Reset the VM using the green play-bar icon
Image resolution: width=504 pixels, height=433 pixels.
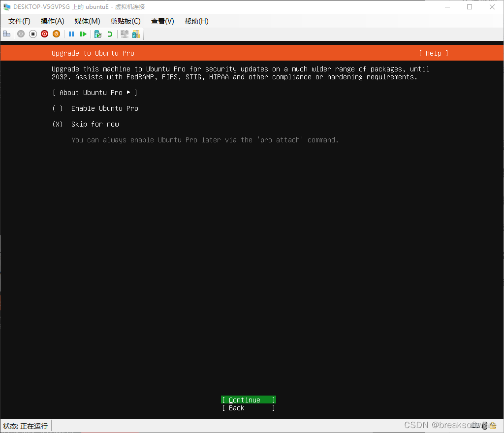83,34
